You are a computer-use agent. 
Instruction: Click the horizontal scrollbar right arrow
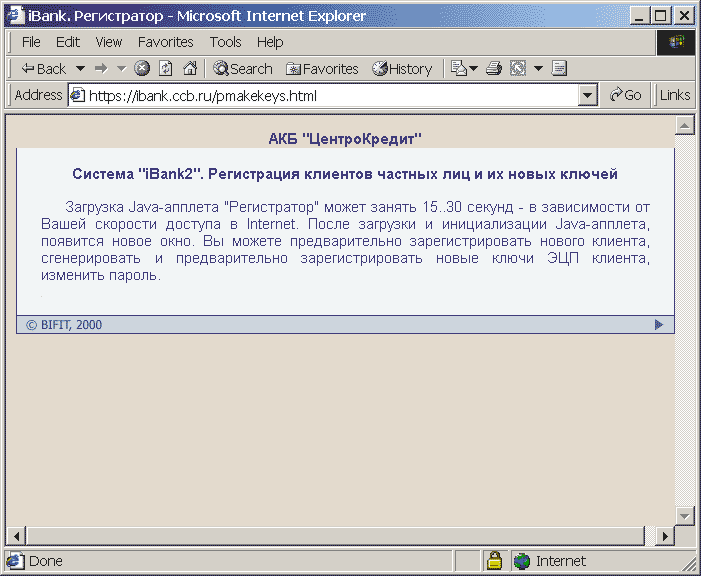click(665, 536)
